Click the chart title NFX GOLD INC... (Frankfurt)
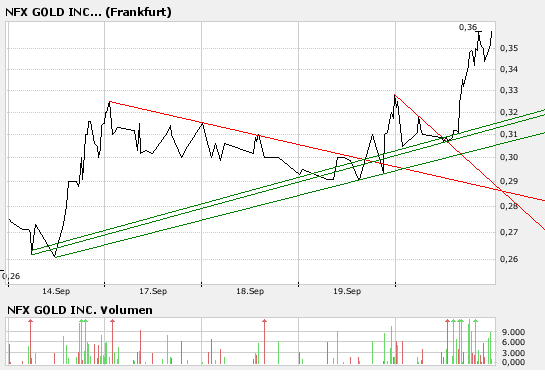The width and height of the screenshot is (545, 384). [x=88, y=12]
